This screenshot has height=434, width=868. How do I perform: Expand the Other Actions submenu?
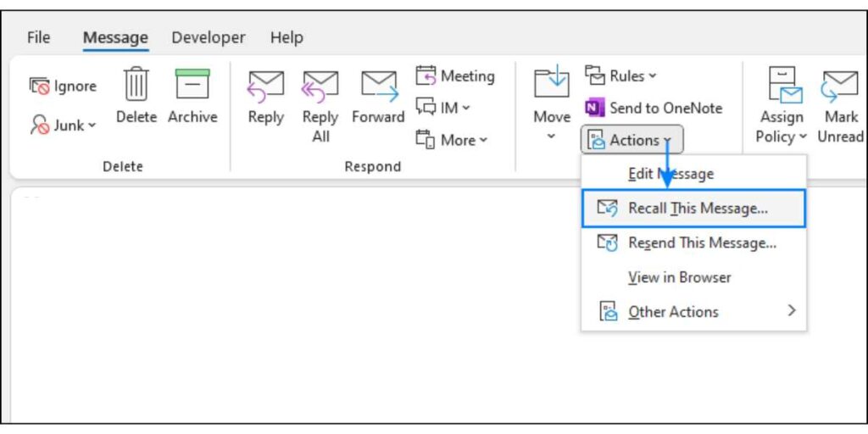[x=693, y=312]
